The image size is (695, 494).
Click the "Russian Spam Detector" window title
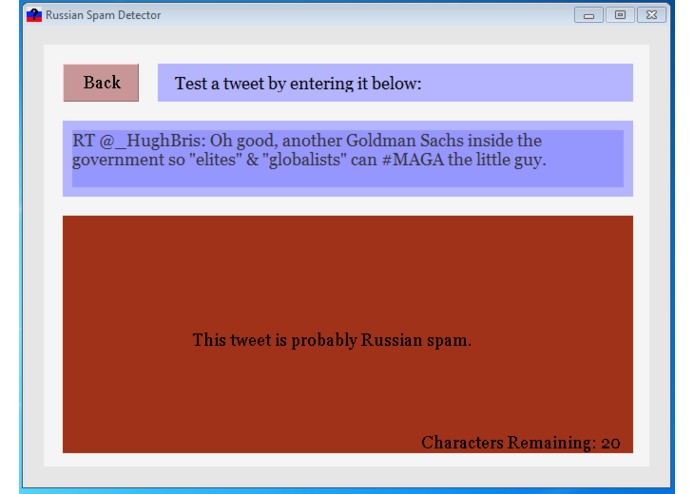click(x=103, y=15)
